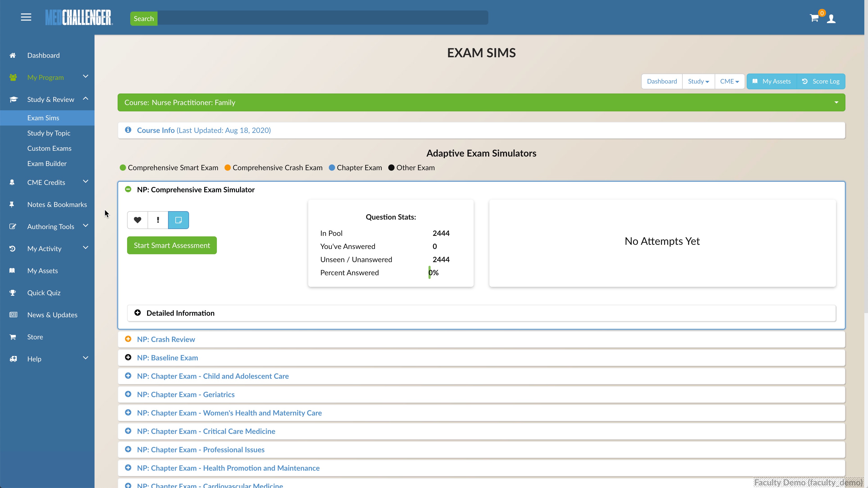Image resolution: width=868 pixels, height=488 pixels.
Task: Expand Chapter Exam - Professional Issues
Action: [128, 450]
